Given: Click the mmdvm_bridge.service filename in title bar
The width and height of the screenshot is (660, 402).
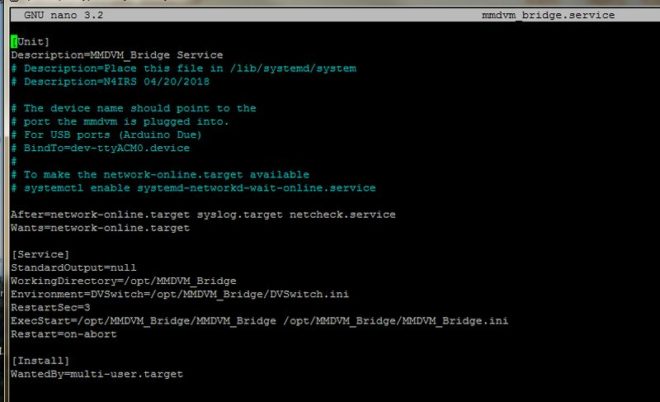Looking at the screenshot, I should click(x=548, y=15).
